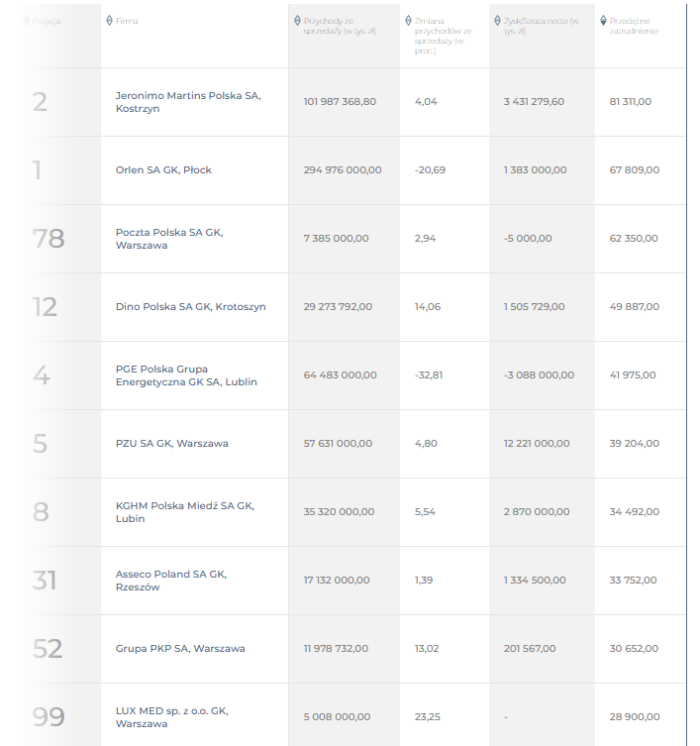
Task: Click employment value 34 492,00
Action: 635,512
